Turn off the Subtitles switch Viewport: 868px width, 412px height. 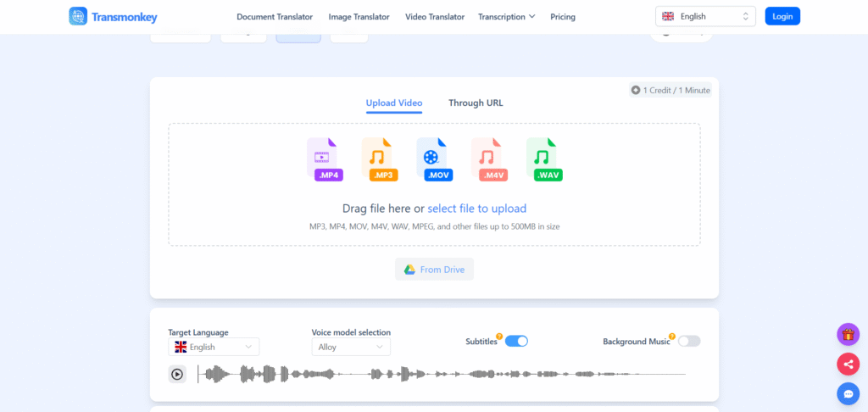[516, 341]
